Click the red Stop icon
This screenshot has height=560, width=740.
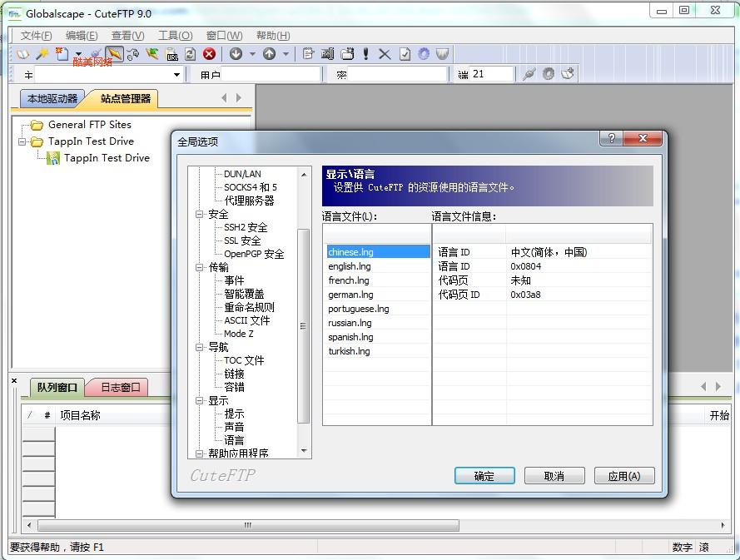coord(209,54)
